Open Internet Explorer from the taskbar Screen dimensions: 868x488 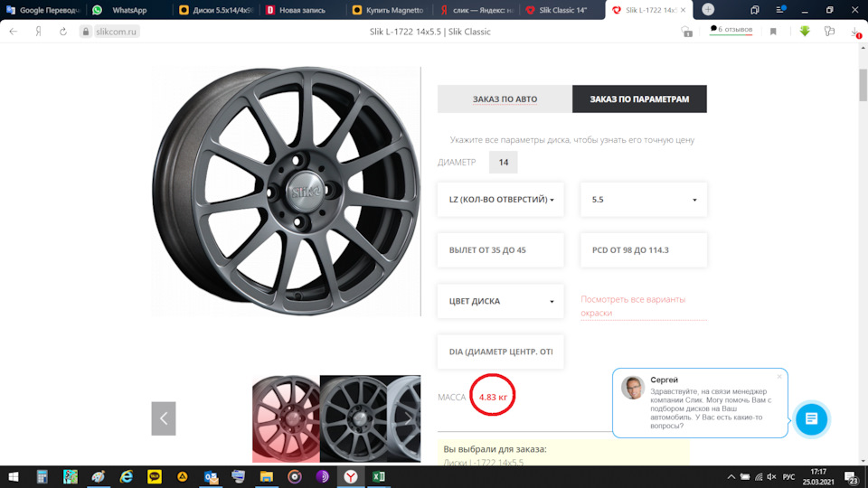pos(127,476)
